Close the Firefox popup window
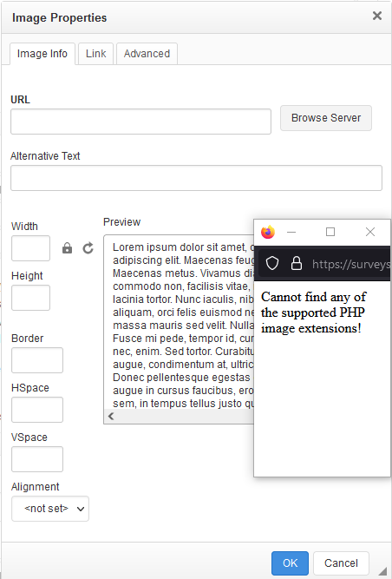The width and height of the screenshot is (392, 579). tap(370, 232)
